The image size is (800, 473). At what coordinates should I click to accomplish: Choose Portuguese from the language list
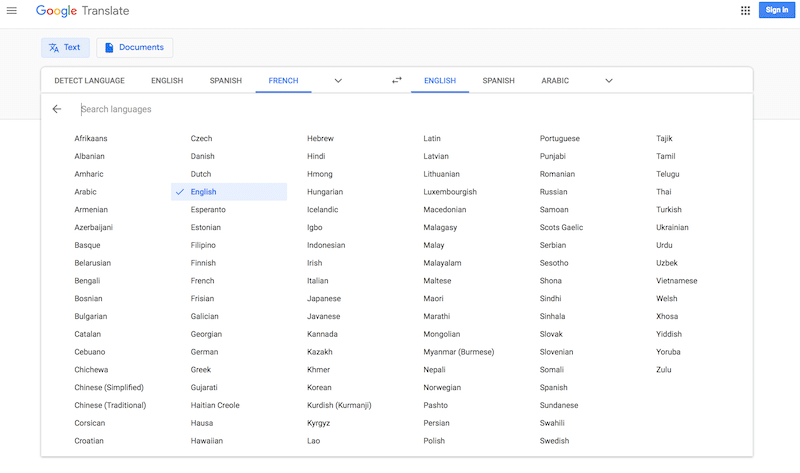point(560,138)
